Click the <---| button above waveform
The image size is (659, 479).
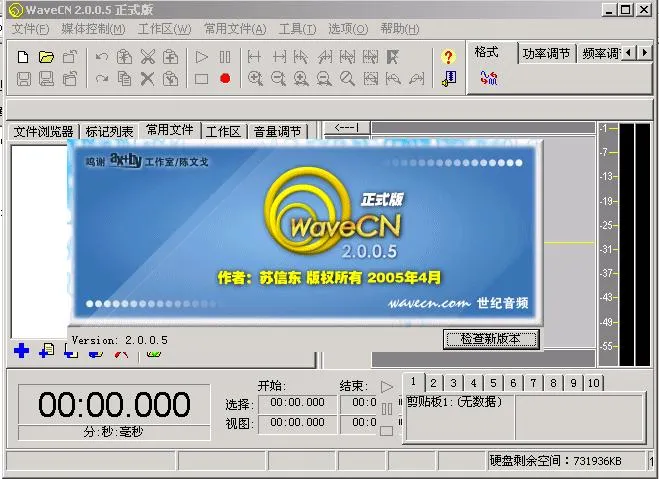347,127
